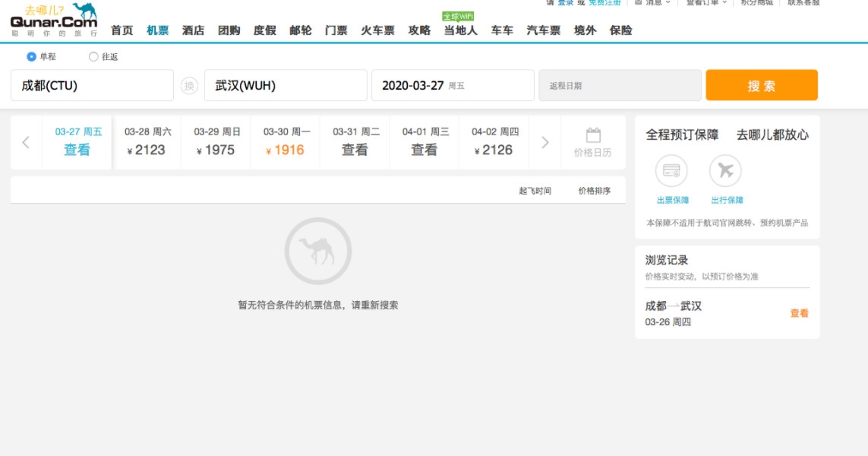Select the one-way (单程) radio button
The image size is (868, 456).
pyautogui.click(x=32, y=56)
